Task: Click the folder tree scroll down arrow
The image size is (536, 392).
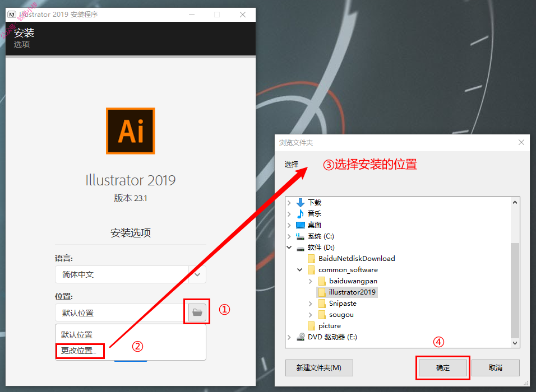Action: (515, 343)
